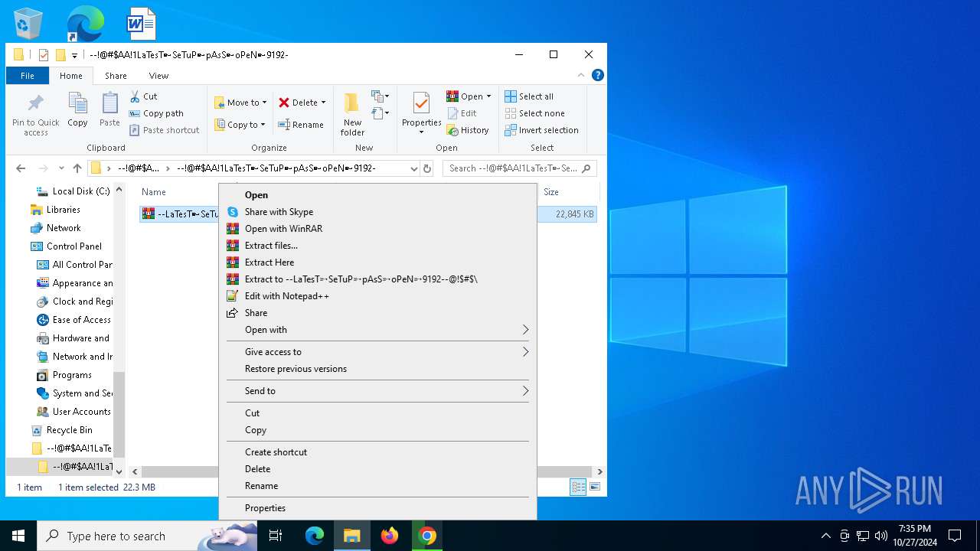Click the Paste ribbon icon
The width and height of the screenshot is (980, 551).
click(109, 110)
